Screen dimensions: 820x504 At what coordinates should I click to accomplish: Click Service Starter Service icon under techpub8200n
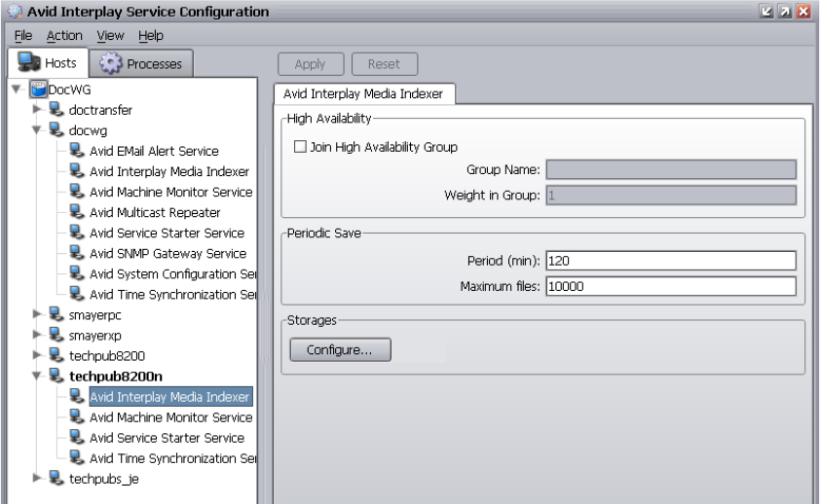[77, 437]
